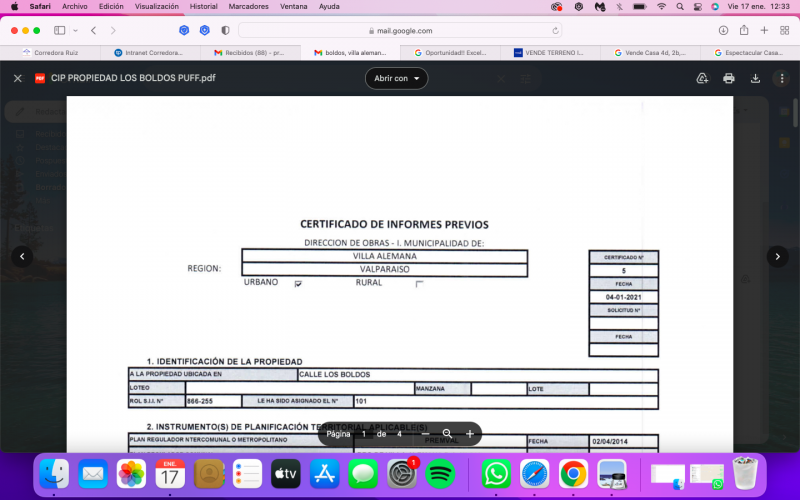Zoom in on the PDF page
Image resolution: width=800 pixels, height=500 pixels.
(x=470, y=434)
